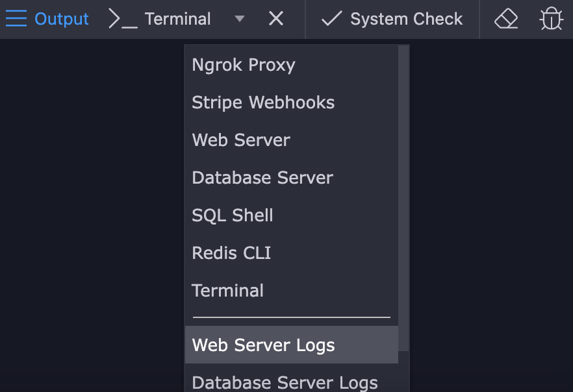This screenshot has height=392, width=573.
Task: Open the Output panel label
Action: [x=62, y=19]
